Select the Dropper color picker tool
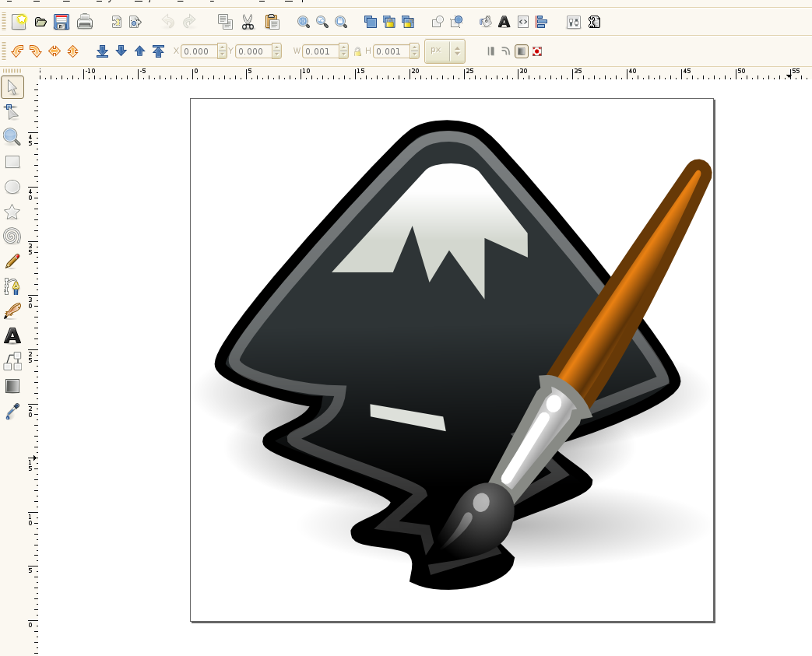Viewport: 812px width, 656px height. [x=12, y=411]
